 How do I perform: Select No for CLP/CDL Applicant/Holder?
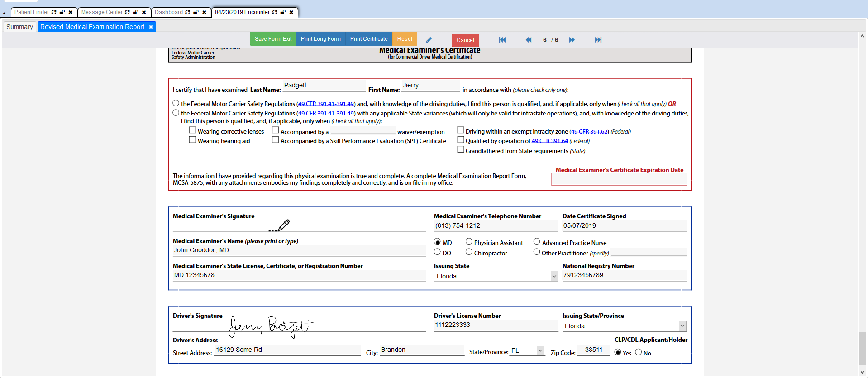click(x=639, y=352)
